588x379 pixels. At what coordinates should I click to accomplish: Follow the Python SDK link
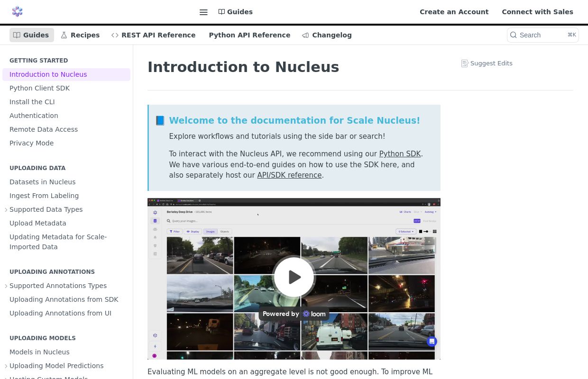[x=400, y=154]
